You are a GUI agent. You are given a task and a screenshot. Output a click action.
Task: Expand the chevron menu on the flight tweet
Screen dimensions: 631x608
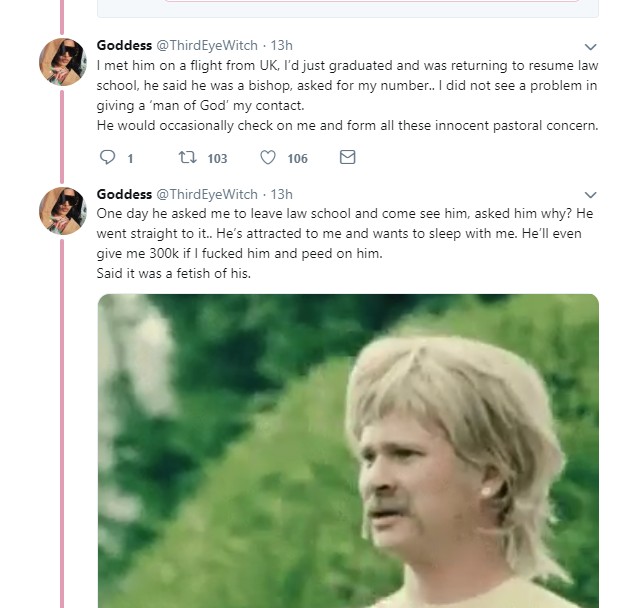590,47
